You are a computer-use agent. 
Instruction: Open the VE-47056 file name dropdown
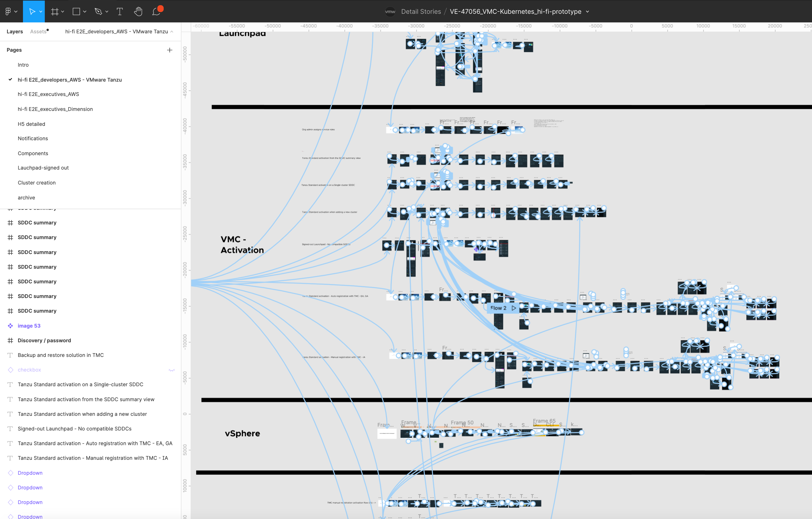tap(588, 11)
